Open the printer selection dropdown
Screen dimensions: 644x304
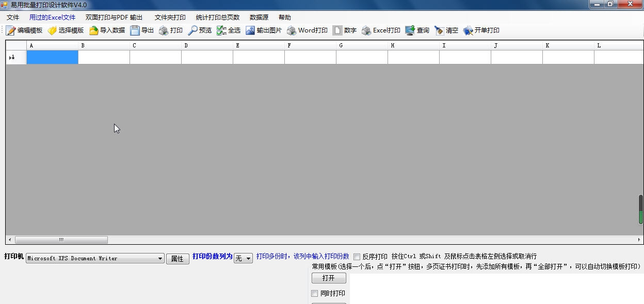(x=160, y=258)
